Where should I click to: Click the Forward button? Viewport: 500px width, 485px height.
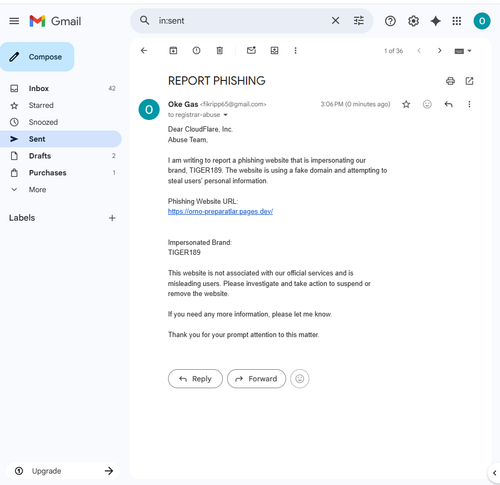tap(256, 379)
